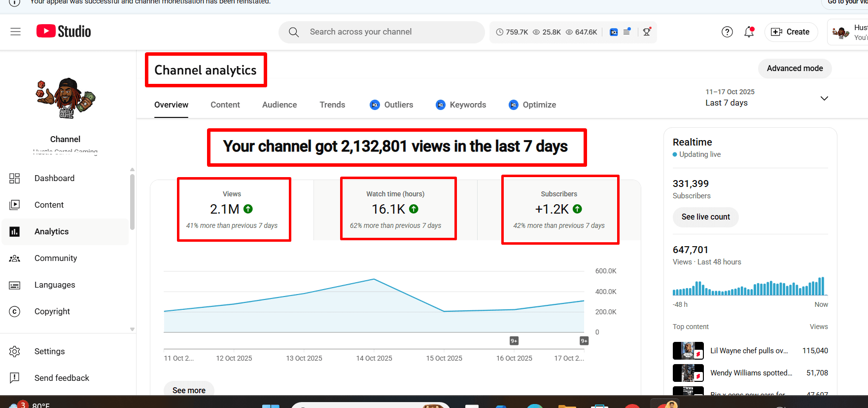Screen dimensions: 868x408
Task: Click the 647,701 views figure
Action: point(690,250)
